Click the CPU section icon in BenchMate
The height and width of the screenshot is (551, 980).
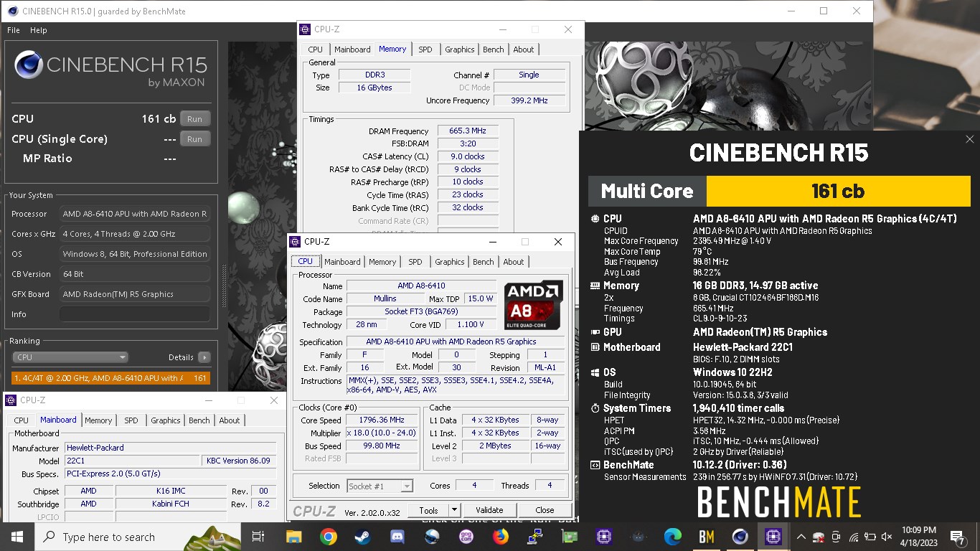coord(594,219)
